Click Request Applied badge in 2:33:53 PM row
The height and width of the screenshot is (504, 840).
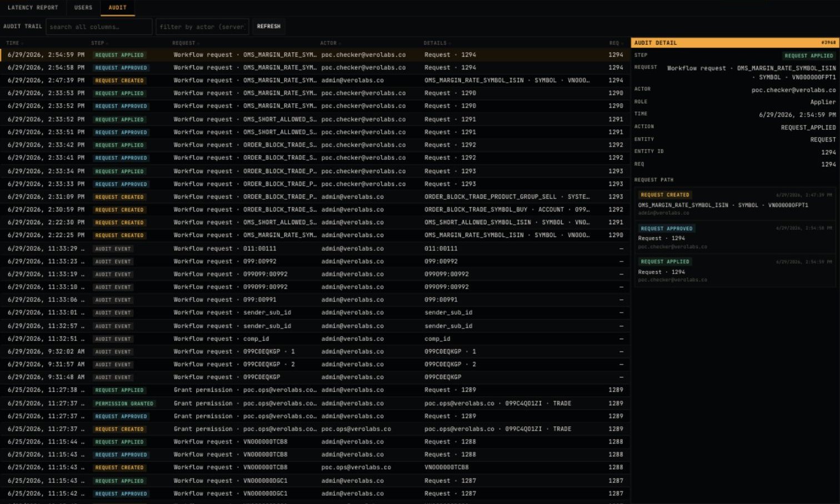click(x=119, y=93)
